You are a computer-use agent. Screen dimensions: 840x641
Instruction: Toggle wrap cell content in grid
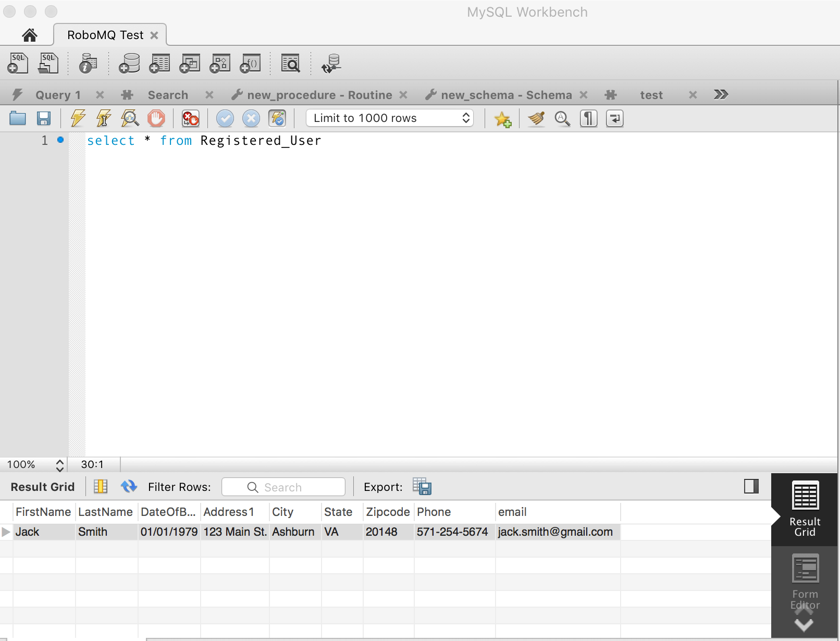(x=101, y=487)
